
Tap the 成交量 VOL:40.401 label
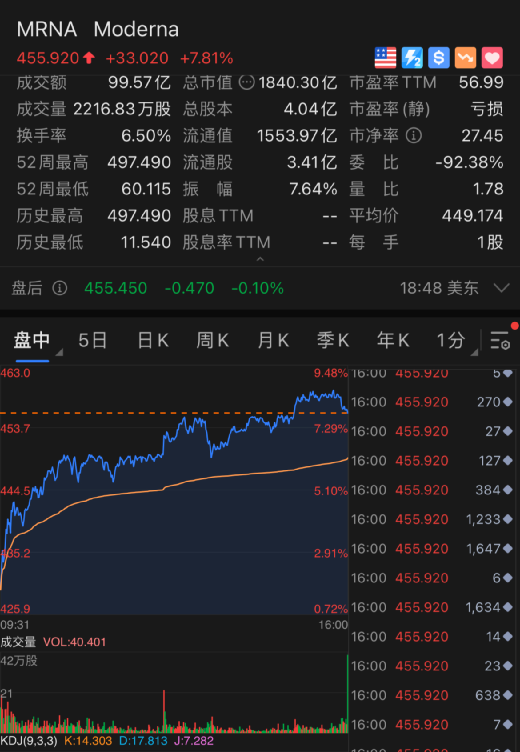tap(53, 642)
